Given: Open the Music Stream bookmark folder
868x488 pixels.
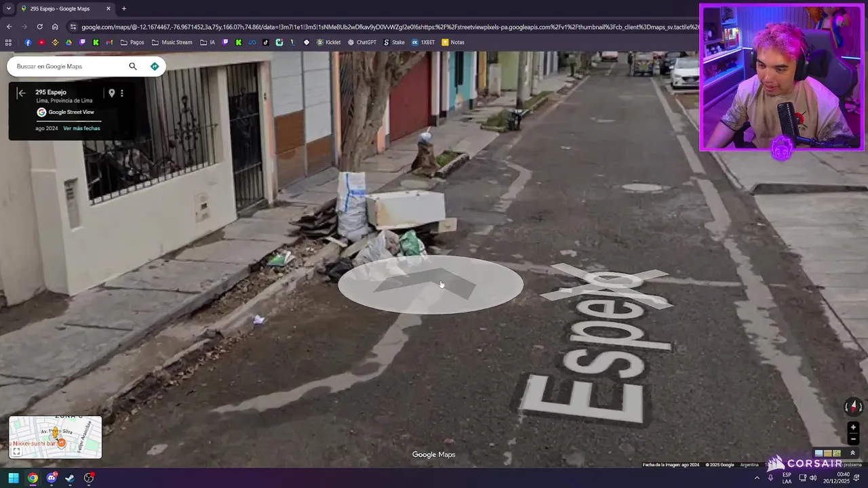Looking at the screenshot, I should click(172, 42).
